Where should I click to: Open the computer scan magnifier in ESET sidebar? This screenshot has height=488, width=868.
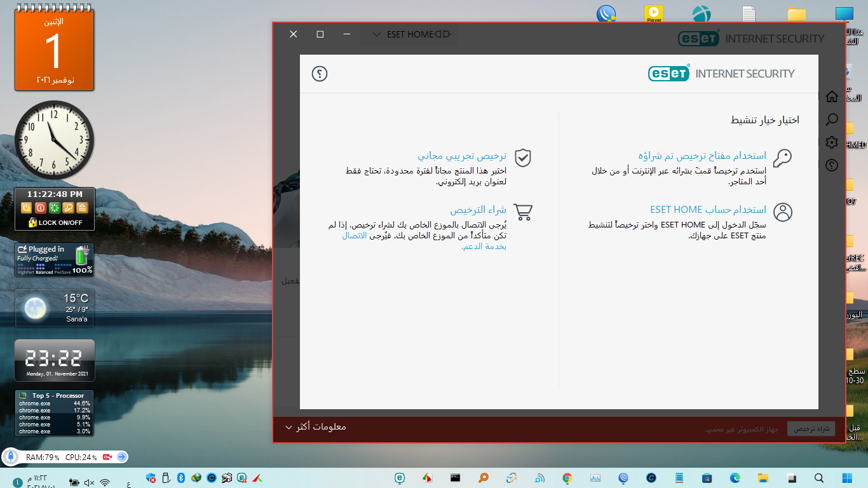(831, 119)
